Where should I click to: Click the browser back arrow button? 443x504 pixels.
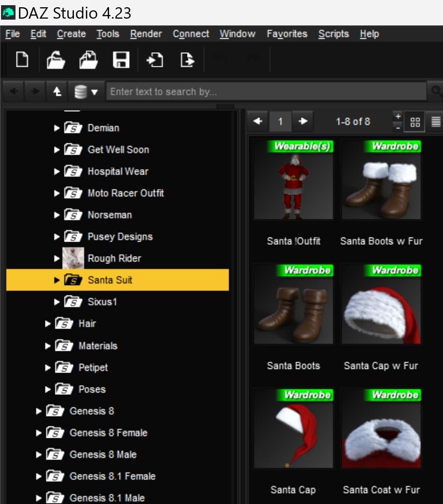pos(13,92)
